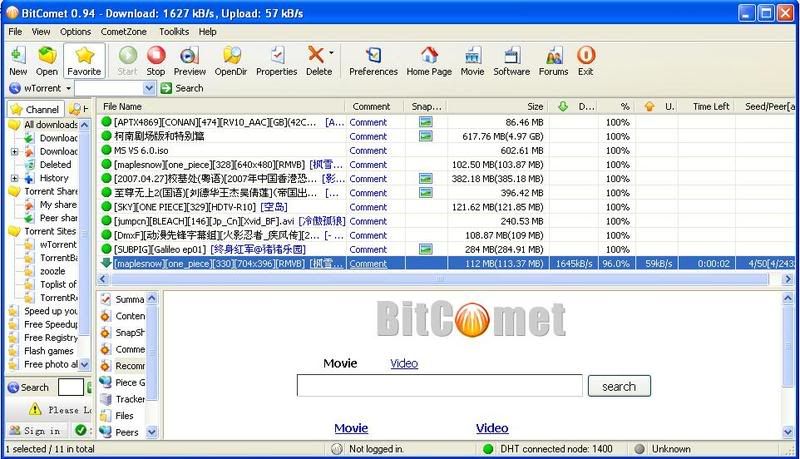Open a torrent with the Open icon

tap(47, 55)
